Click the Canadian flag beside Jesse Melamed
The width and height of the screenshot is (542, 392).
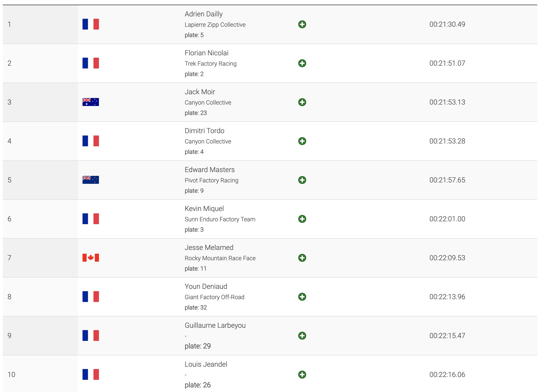90,258
